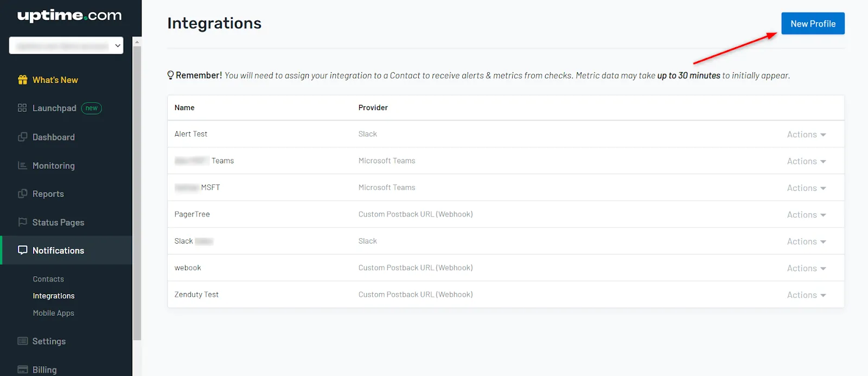Open Actions menu for PagerTree
This screenshot has height=376, width=868.
tap(806, 215)
